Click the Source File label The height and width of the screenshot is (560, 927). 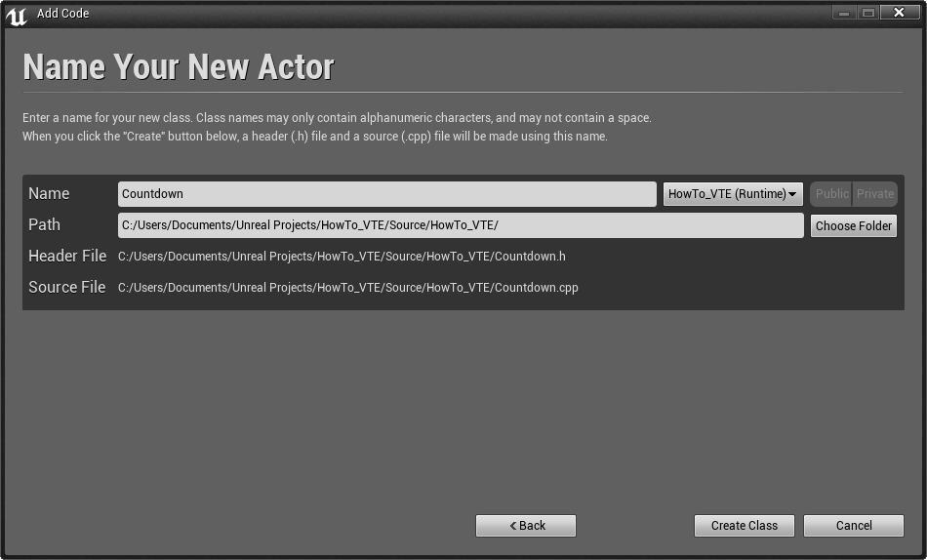(66, 288)
